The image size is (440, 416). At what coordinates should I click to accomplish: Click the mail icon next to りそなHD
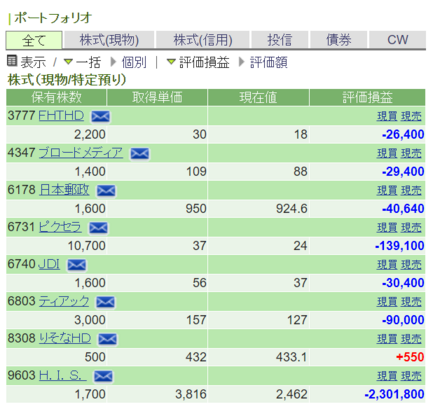[107, 339]
